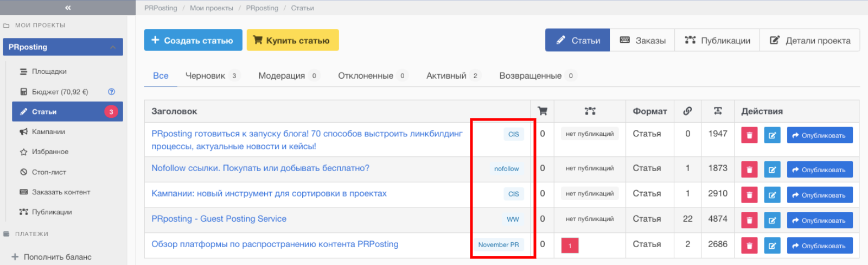The width and height of the screenshot is (868, 265).
Task: Delete the 'Обзор платформы' article
Action: tap(749, 245)
